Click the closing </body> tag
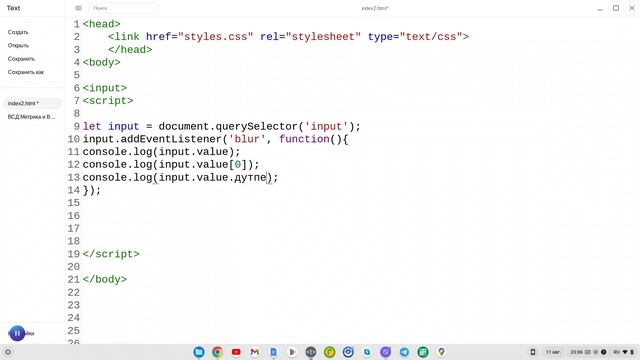This screenshot has height=360, width=640. point(105,280)
